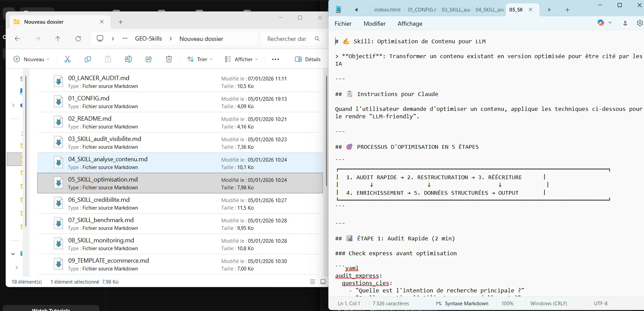
Task: Expand the Copilot dropdown arrow in Notepad
Action: click(610, 23)
